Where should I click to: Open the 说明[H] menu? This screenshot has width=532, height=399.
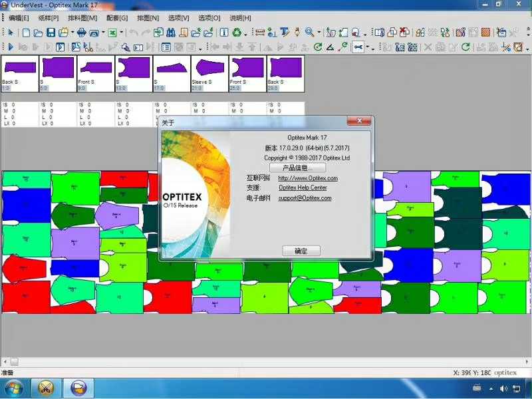(x=240, y=18)
